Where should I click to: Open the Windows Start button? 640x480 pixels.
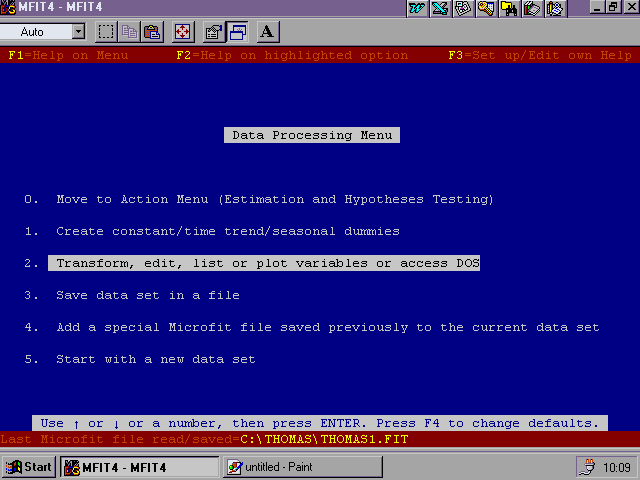coord(29,467)
